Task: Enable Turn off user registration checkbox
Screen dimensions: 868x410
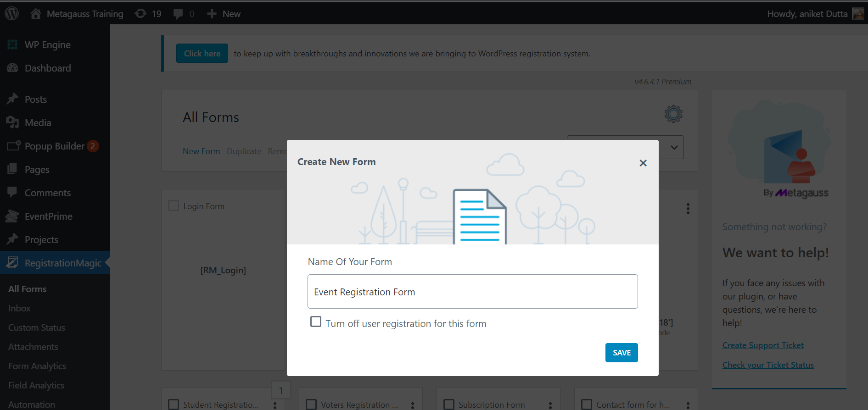Action: click(x=316, y=322)
